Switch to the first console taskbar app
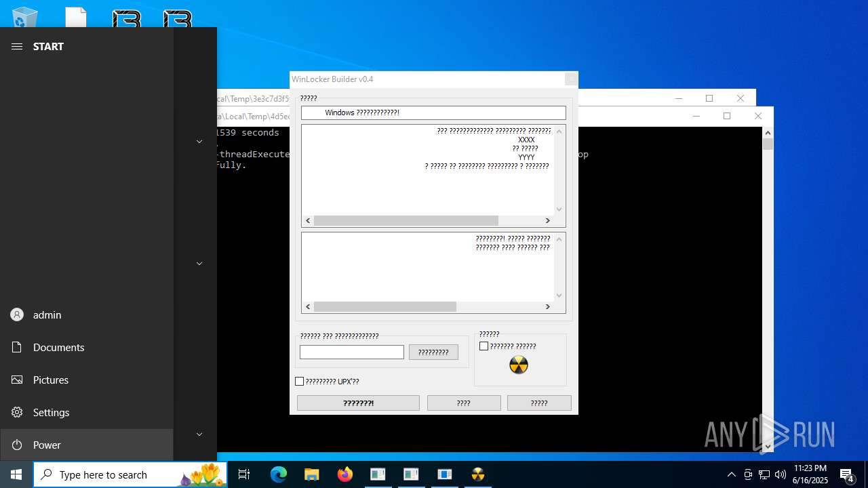The image size is (868, 488). tap(378, 474)
